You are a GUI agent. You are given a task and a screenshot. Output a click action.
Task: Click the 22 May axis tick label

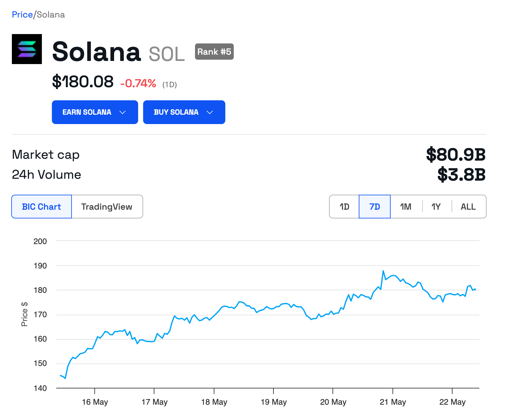[x=452, y=402]
